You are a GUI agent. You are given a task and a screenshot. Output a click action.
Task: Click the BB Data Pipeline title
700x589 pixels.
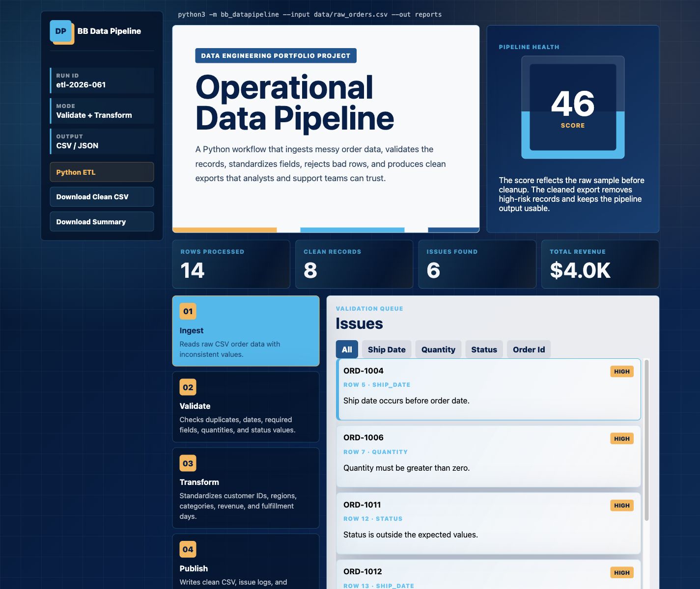109,31
